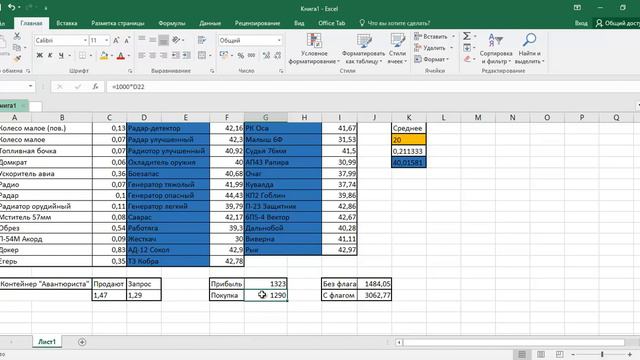Click the Вставить cells button

pos(434,36)
